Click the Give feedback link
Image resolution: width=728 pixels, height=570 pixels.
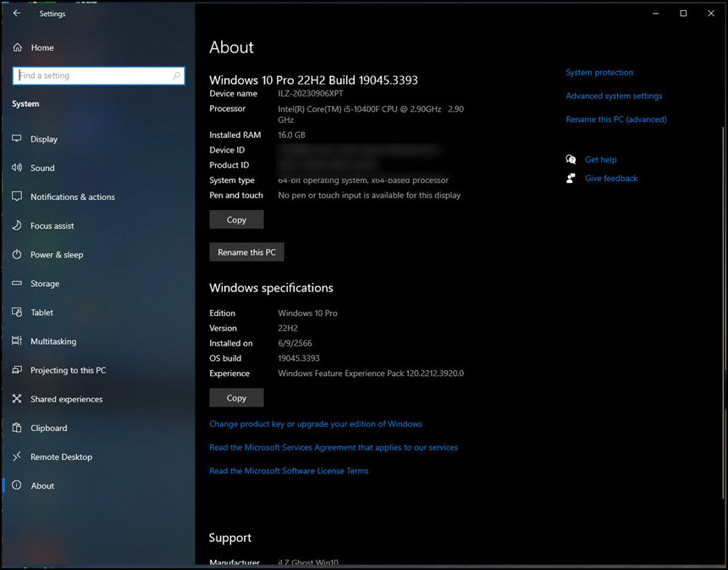611,178
